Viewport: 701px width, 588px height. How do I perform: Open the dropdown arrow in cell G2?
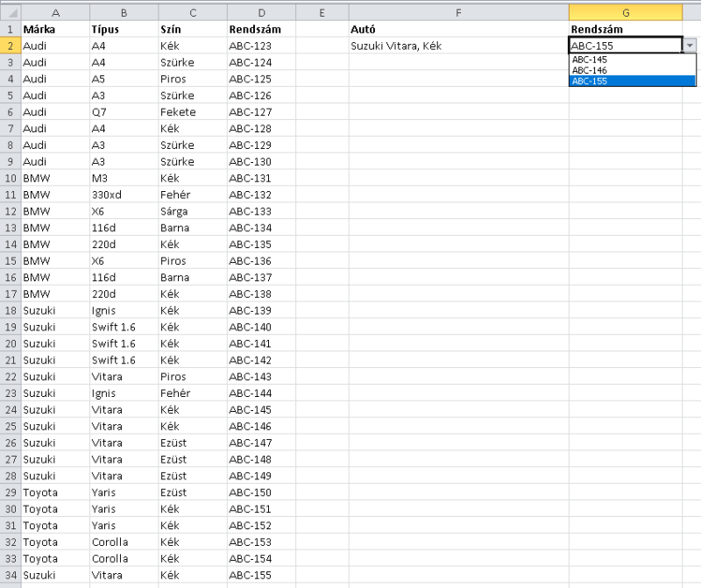690,46
